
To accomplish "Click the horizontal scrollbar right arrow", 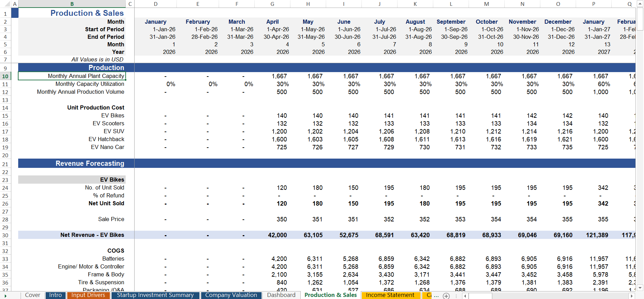I will click(632, 296).
